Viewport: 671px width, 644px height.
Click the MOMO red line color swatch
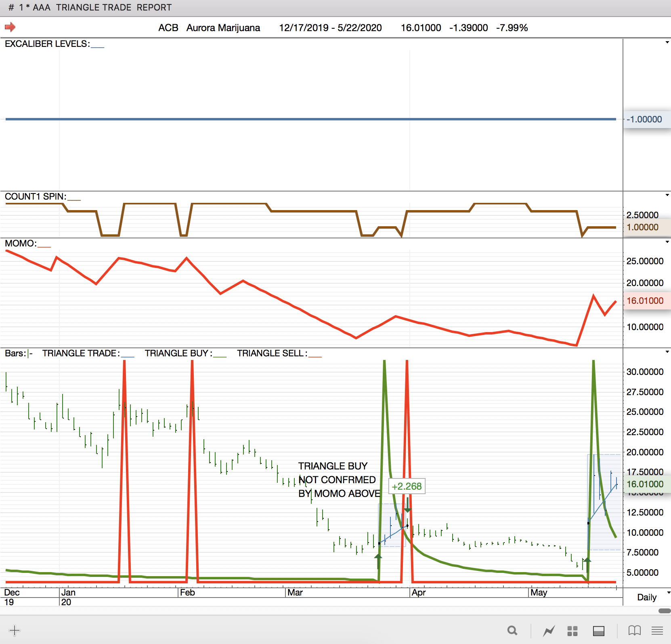(x=44, y=245)
